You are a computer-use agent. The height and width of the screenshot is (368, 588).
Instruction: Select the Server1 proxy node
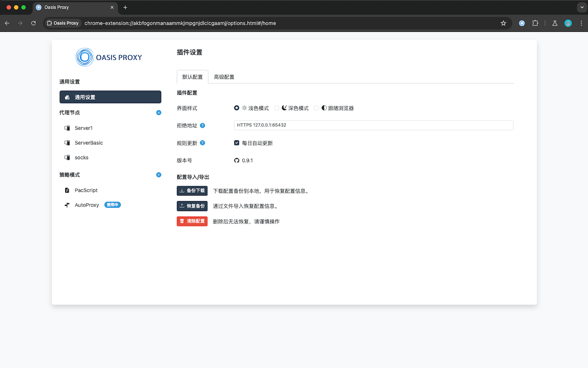[84, 128]
